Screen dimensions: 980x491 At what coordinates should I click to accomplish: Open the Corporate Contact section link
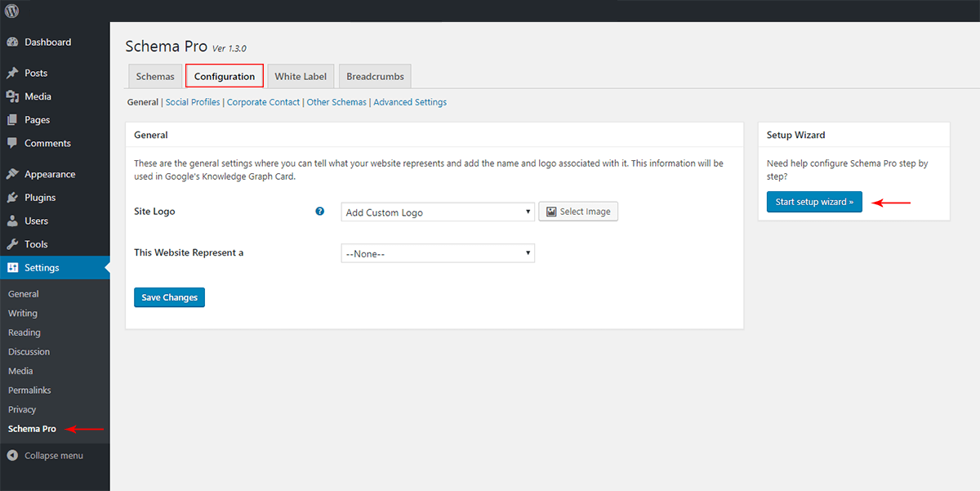pos(264,102)
